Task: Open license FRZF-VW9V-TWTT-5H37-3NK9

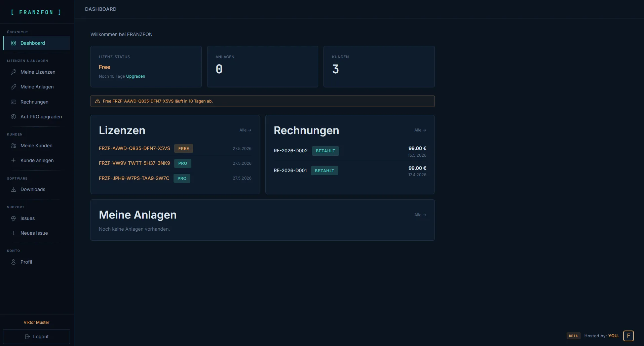Action: [135, 163]
